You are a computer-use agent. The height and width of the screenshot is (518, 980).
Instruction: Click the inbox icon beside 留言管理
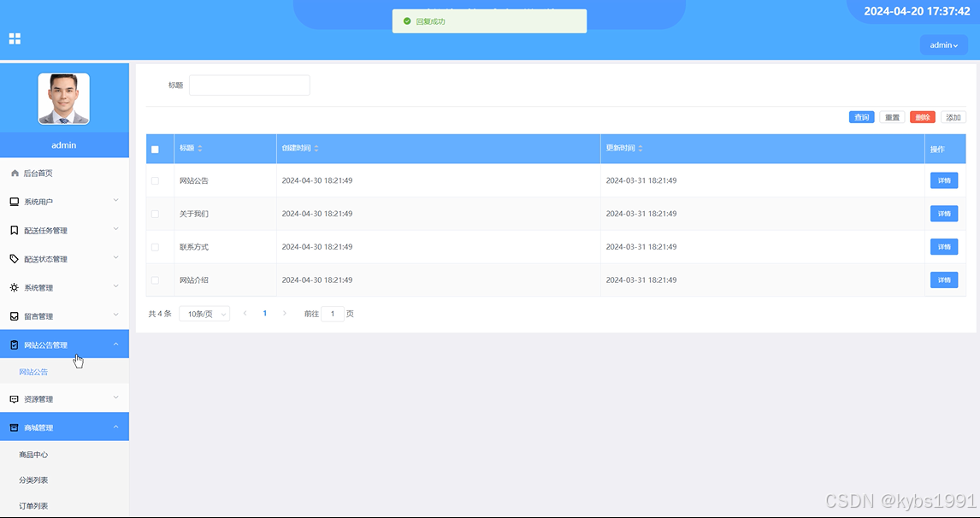coord(15,316)
